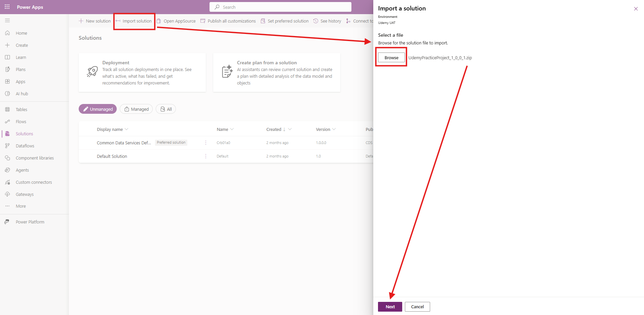Click the Tables icon in sidebar

point(7,109)
